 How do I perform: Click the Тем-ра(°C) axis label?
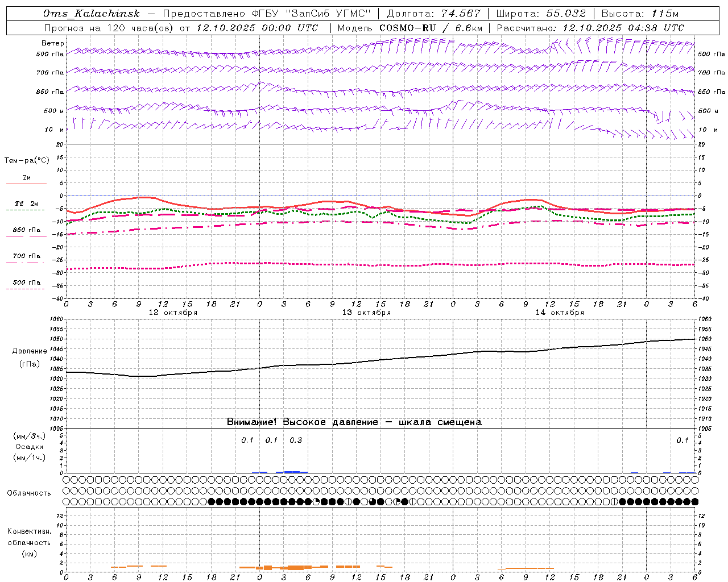pos(27,161)
